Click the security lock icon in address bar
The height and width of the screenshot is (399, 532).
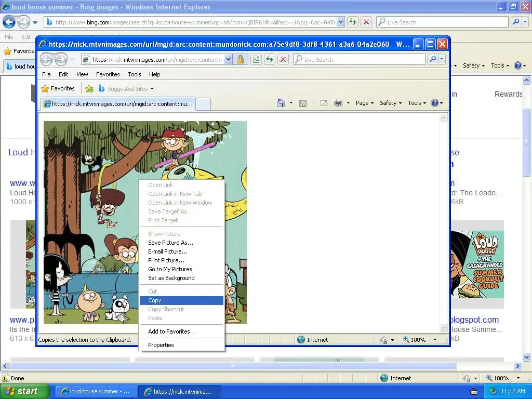[x=240, y=60]
